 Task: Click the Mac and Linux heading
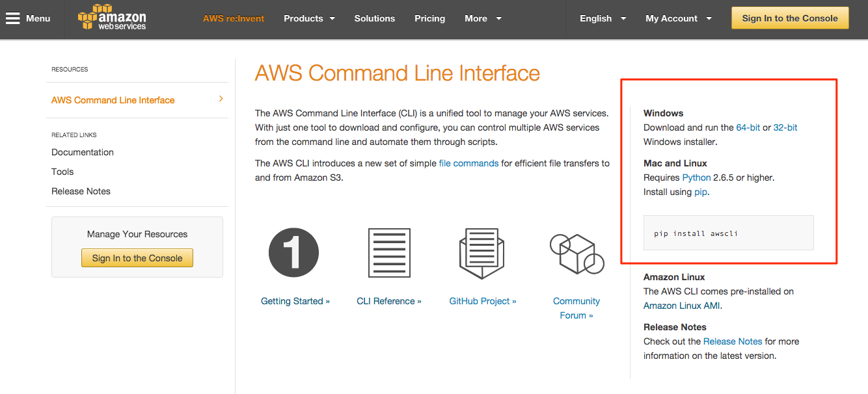(x=675, y=163)
